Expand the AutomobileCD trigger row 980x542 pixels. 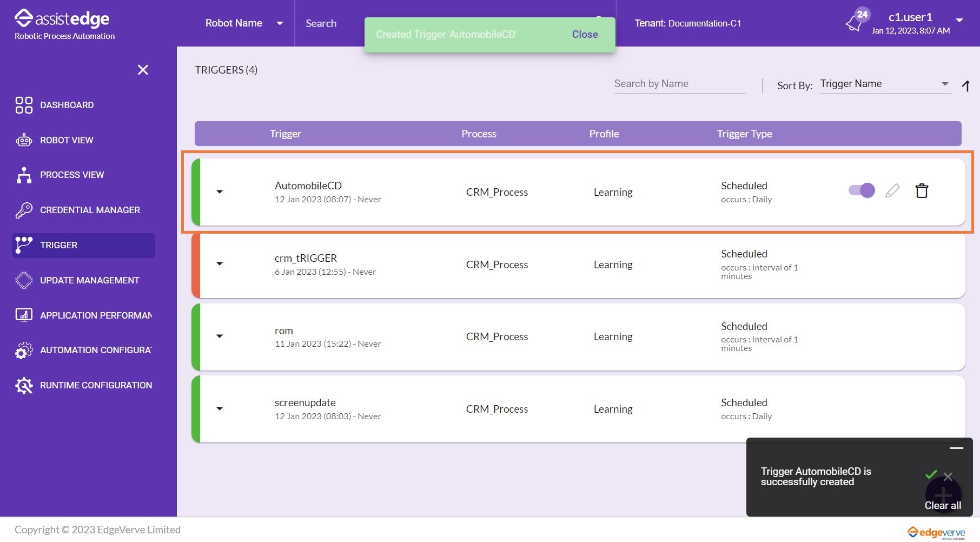click(x=220, y=191)
